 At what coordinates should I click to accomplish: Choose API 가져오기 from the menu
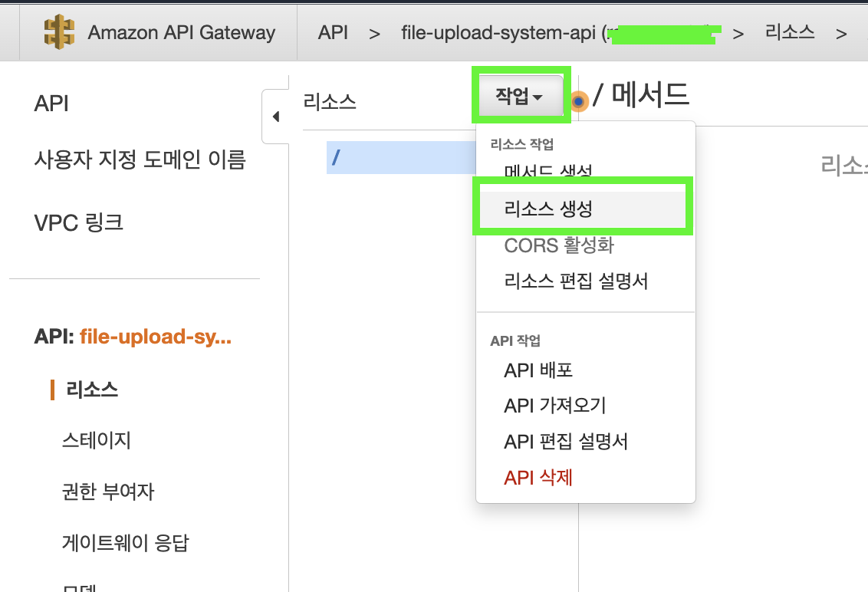click(x=555, y=406)
